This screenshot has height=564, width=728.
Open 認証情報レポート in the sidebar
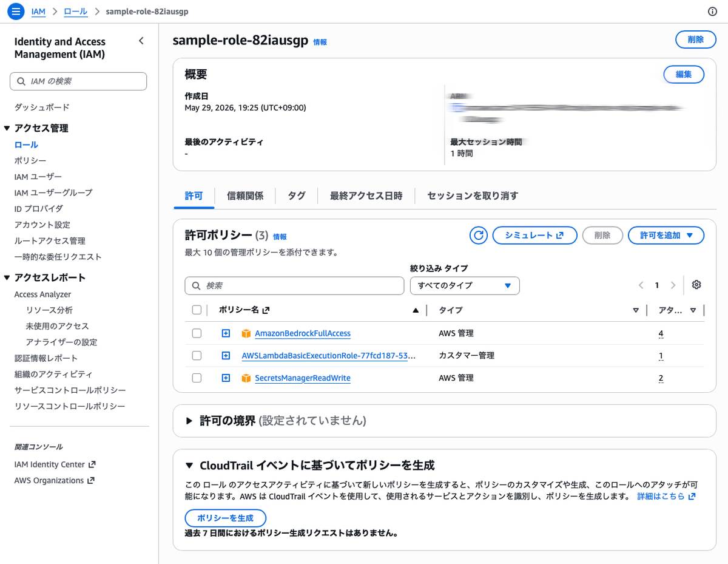46,358
